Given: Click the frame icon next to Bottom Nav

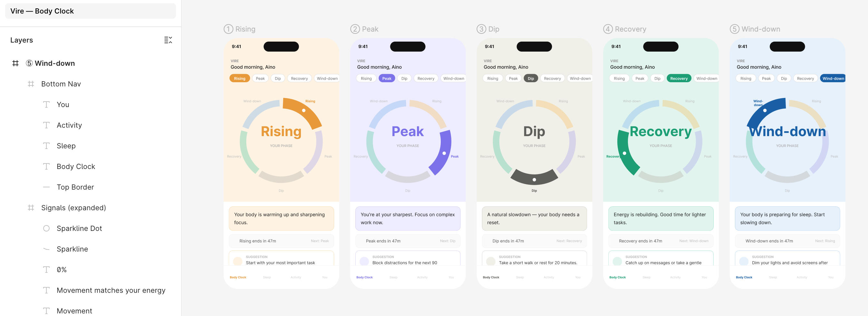Looking at the screenshot, I should coord(31,84).
